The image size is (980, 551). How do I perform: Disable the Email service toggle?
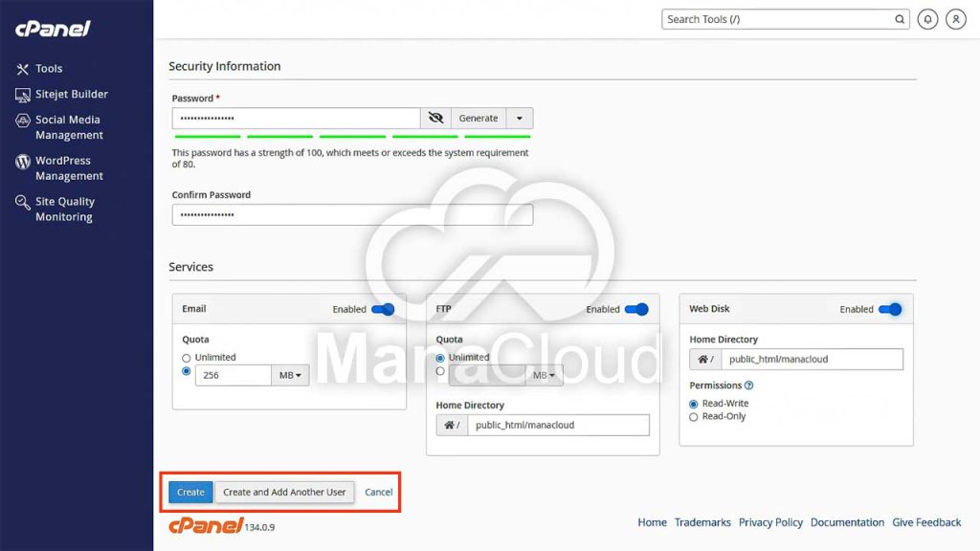383,309
